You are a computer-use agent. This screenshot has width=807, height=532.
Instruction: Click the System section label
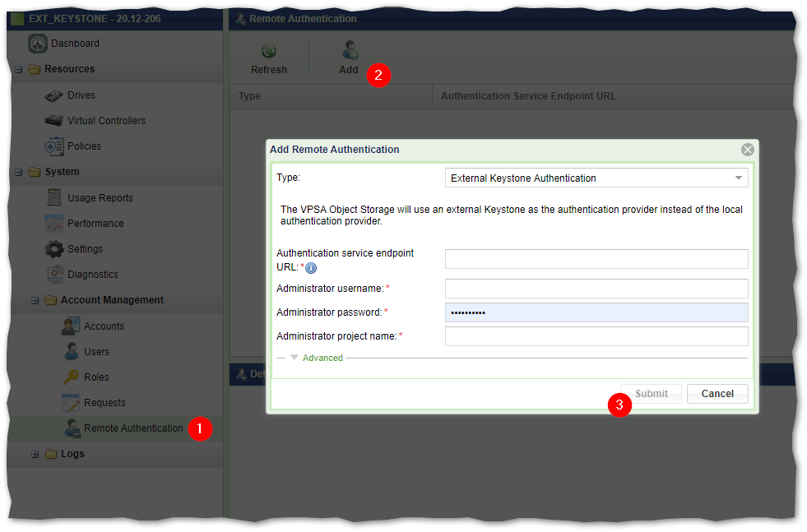(x=63, y=172)
